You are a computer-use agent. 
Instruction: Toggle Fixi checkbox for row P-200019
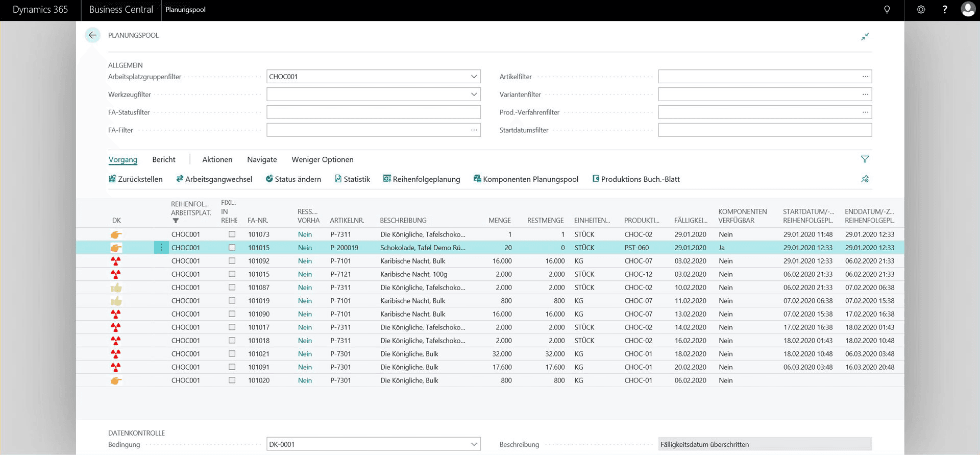[x=232, y=248]
